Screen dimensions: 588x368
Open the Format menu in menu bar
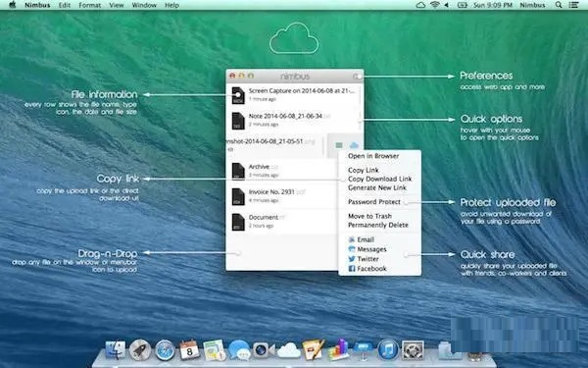[89, 5]
